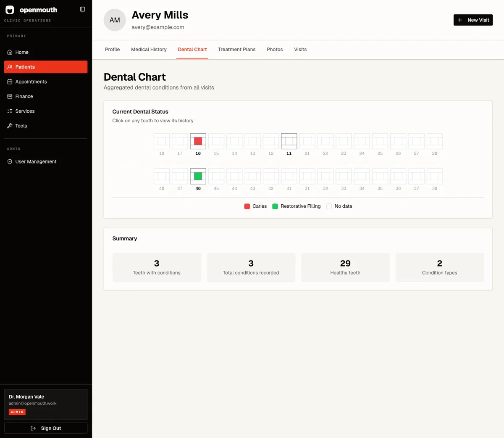Screen dimensions: 504x438
Task: Click the plus icon in New Visit
Action: (460, 20)
